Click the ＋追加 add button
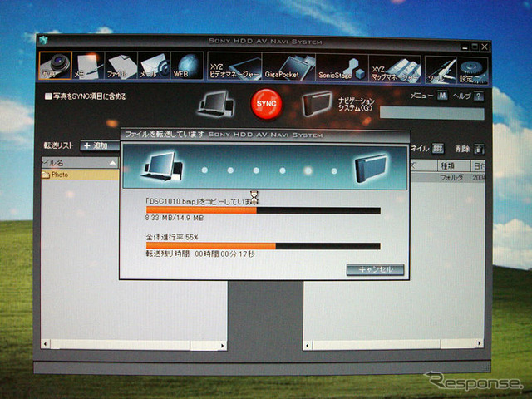Screen dimensions: 532x399 (100, 146)
